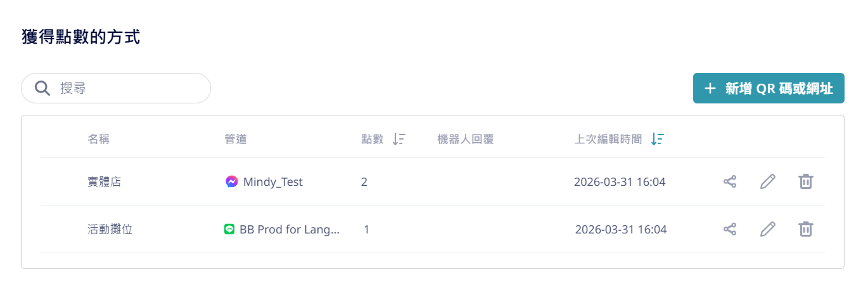
Task: Click trash icon for 活動攤位 row
Action: tap(805, 229)
